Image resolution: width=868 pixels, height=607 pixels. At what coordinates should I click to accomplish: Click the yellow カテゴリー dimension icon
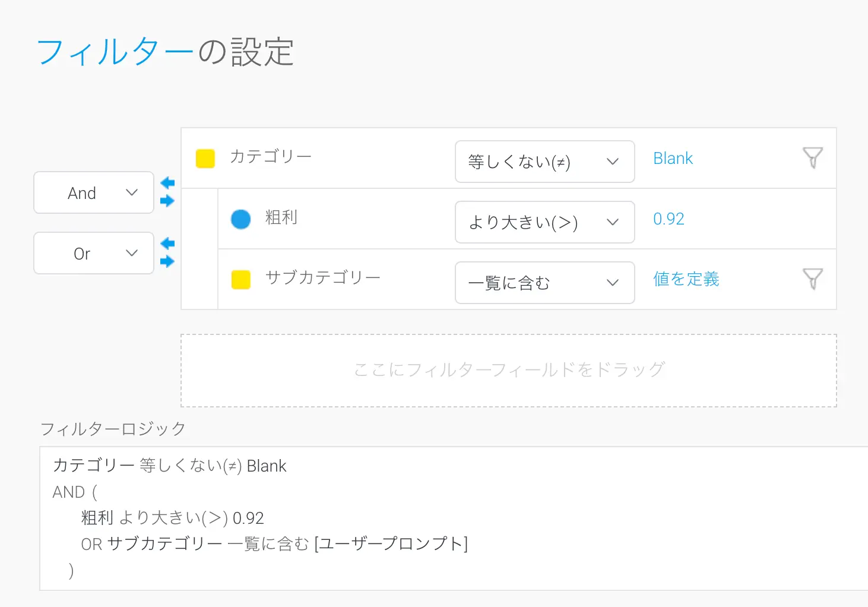[205, 159]
